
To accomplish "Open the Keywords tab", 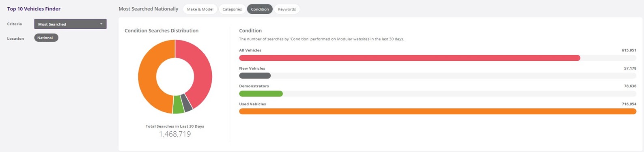I will (x=287, y=9).
